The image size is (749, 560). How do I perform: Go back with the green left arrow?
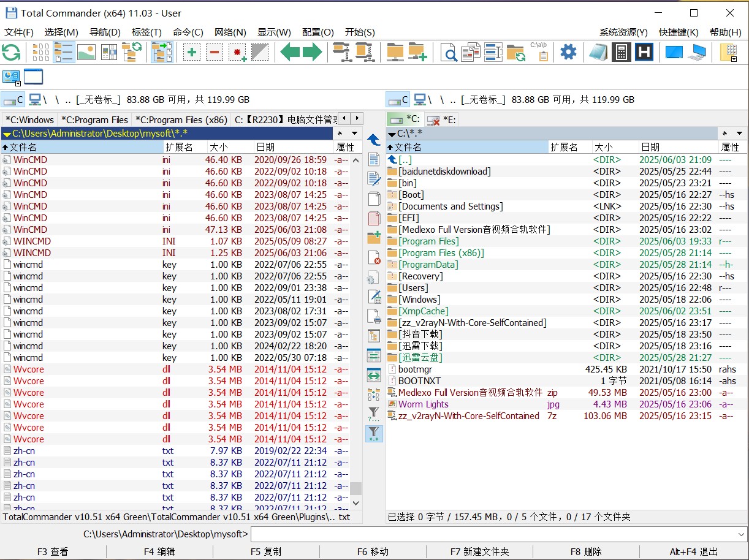click(290, 52)
